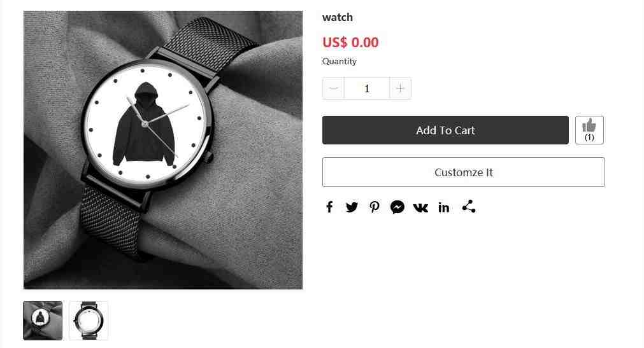Screen dimensions: 644x348
Task: Pin product with the Pinterest icon
Action: click(x=374, y=207)
